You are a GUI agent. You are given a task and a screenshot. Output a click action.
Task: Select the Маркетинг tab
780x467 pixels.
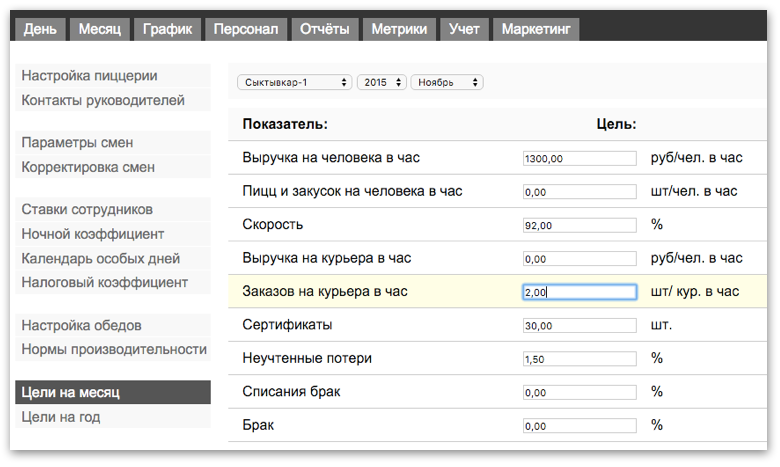pos(536,29)
